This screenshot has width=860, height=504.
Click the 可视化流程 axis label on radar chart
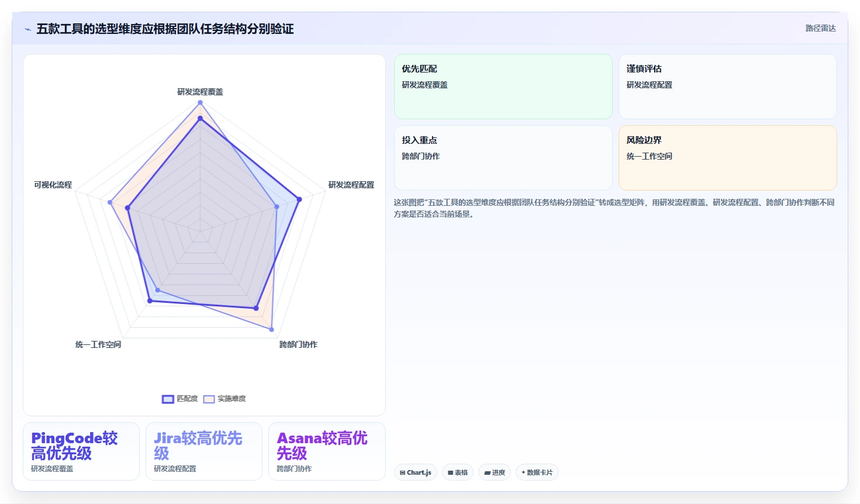point(53,185)
